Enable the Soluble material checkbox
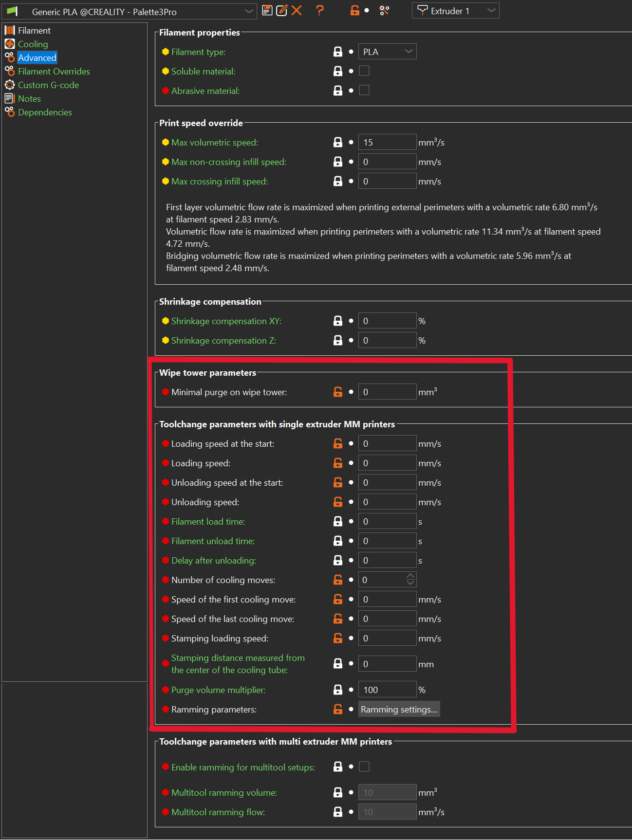 pos(364,71)
